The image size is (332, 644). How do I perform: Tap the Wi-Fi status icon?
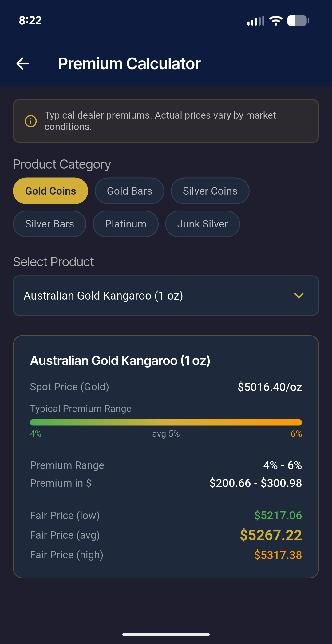[275, 20]
